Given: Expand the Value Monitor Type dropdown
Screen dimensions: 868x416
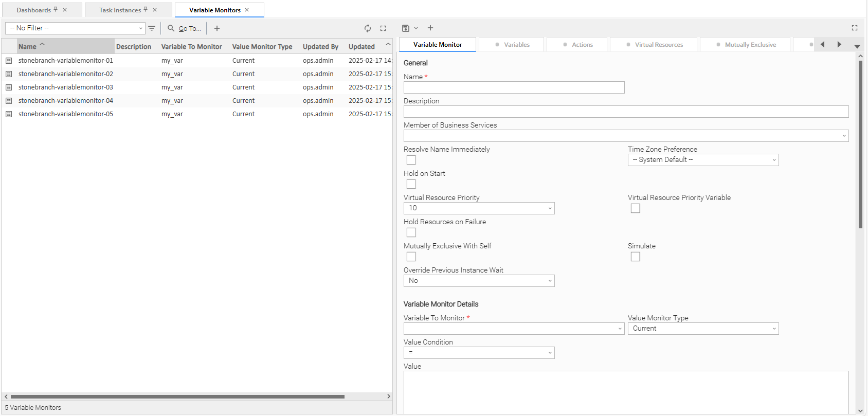Looking at the screenshot, I should coord(703,329).
